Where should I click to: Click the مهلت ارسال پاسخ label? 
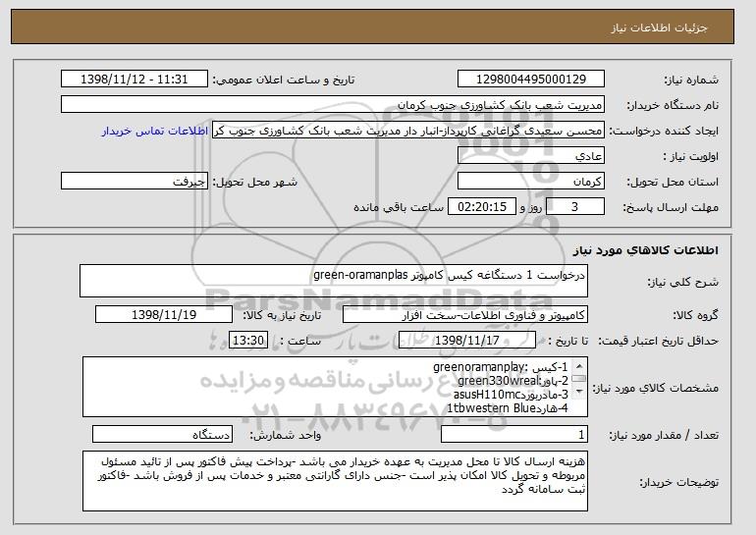tap(671, 207)
